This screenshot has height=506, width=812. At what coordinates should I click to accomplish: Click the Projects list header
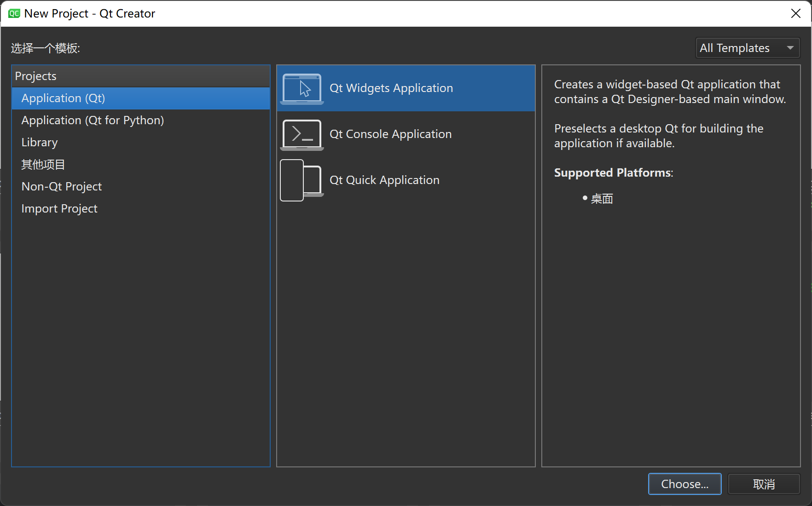pyautogui.click(x=36, y=76)
